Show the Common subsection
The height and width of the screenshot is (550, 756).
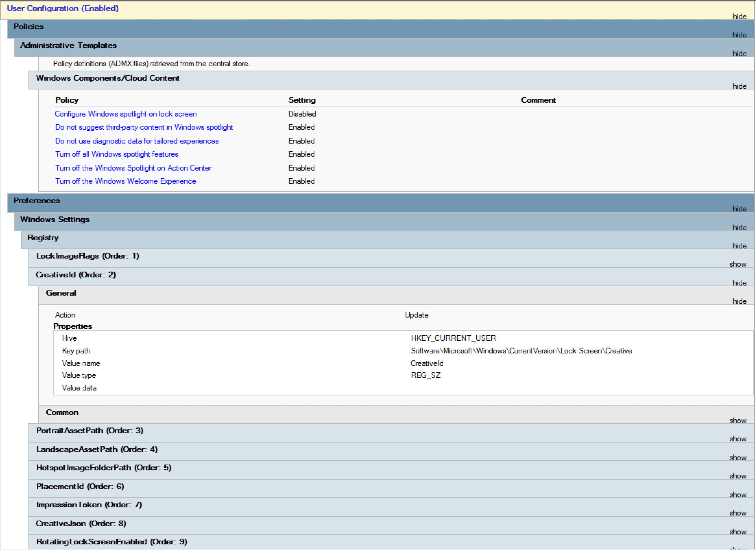(x=737, y=421)
